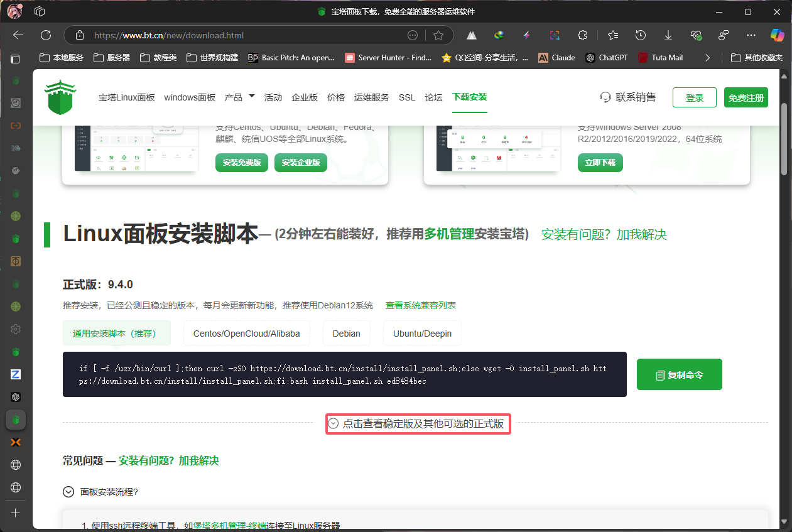Open Copilot in the browser toolbar

point(777,35)
